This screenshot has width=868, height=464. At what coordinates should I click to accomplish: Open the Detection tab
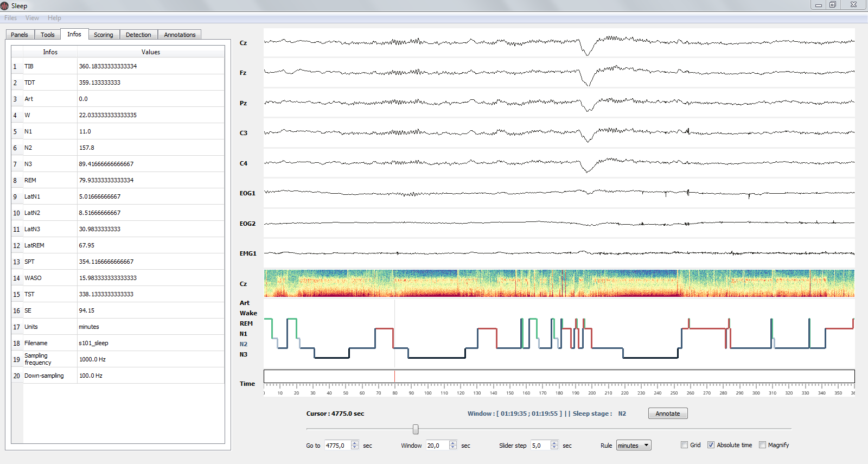(x=138, y=35)
